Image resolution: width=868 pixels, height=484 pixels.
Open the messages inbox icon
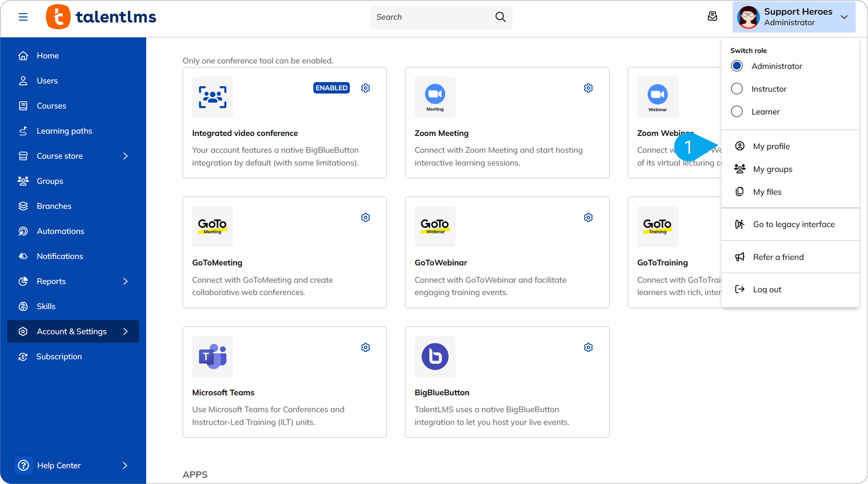coord(712,16)
